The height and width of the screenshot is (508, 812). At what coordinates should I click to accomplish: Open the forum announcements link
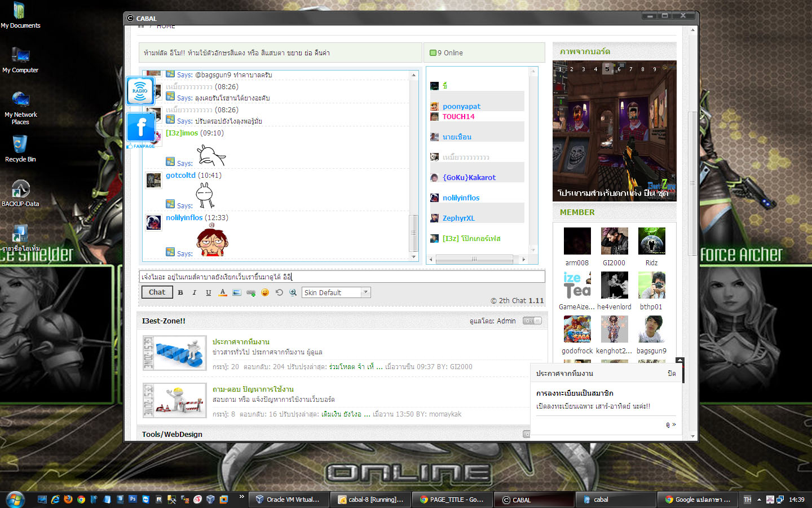click(x=241, y=342)
